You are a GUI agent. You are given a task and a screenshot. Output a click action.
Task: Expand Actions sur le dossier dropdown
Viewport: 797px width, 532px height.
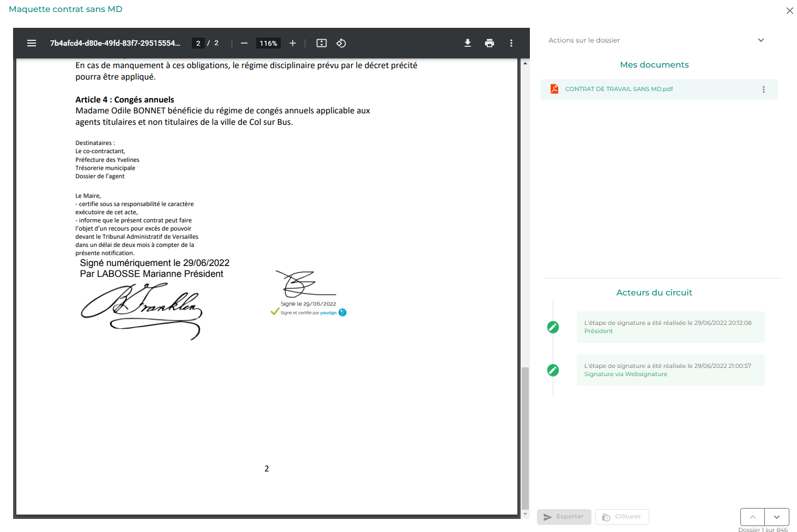(761, 40)
